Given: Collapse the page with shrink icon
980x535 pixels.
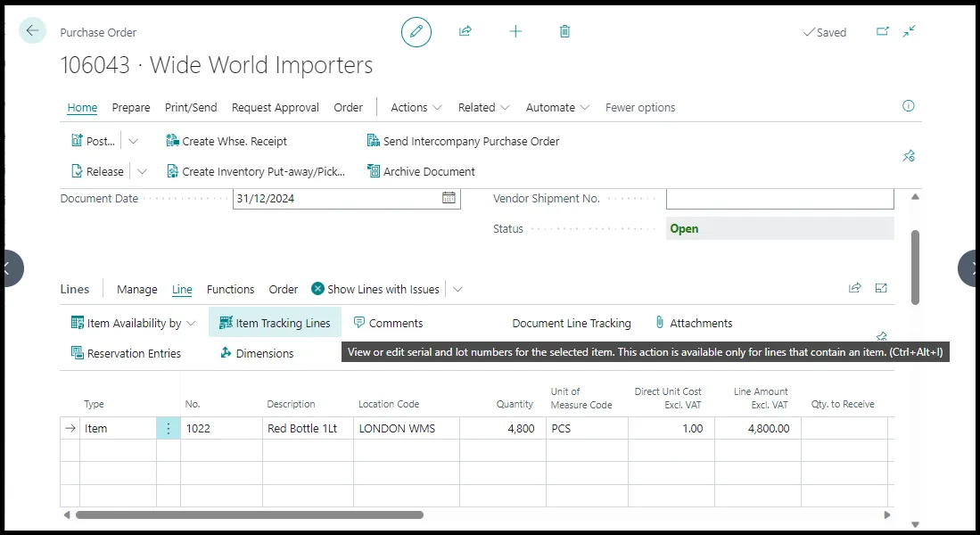Looking at the screenshot, I should pos(909,31).
